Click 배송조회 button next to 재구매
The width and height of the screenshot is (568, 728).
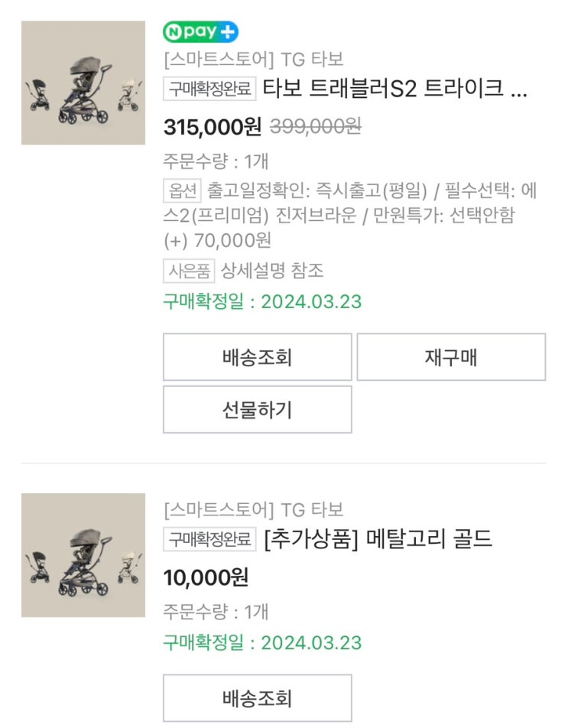click(x=257, y=357)
